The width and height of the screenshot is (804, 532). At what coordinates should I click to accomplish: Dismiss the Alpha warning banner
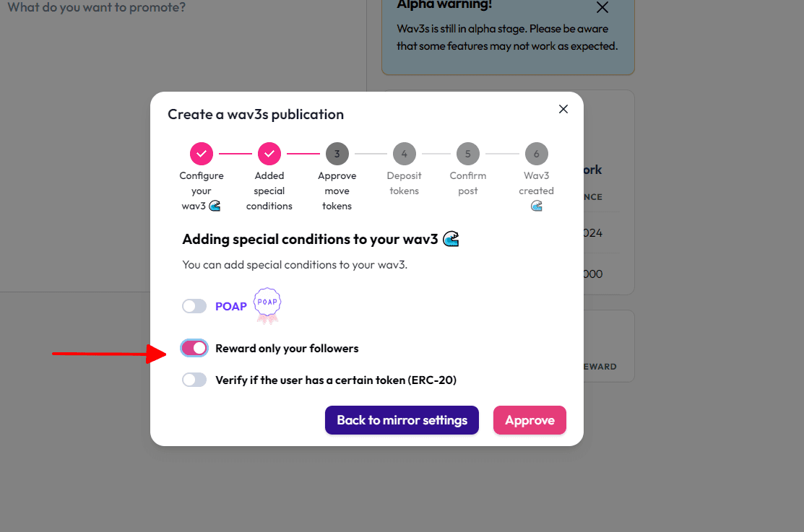click(602, 7)
